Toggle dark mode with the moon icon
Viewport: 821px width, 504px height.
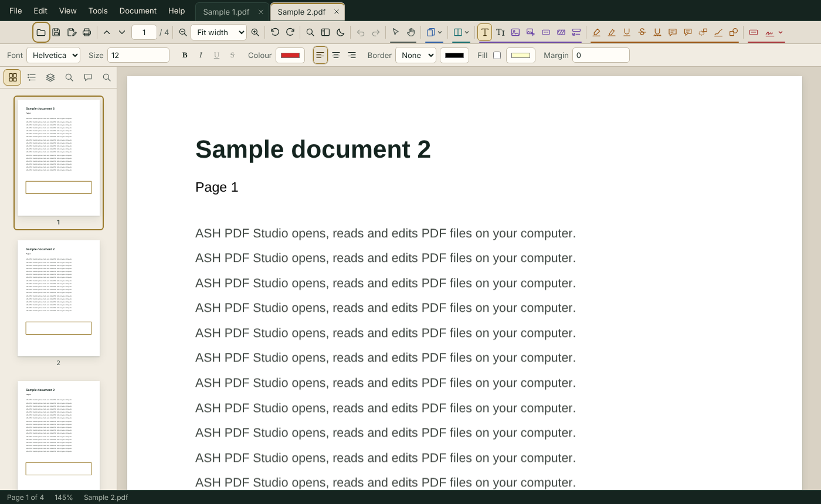click(x=341, y=32)
